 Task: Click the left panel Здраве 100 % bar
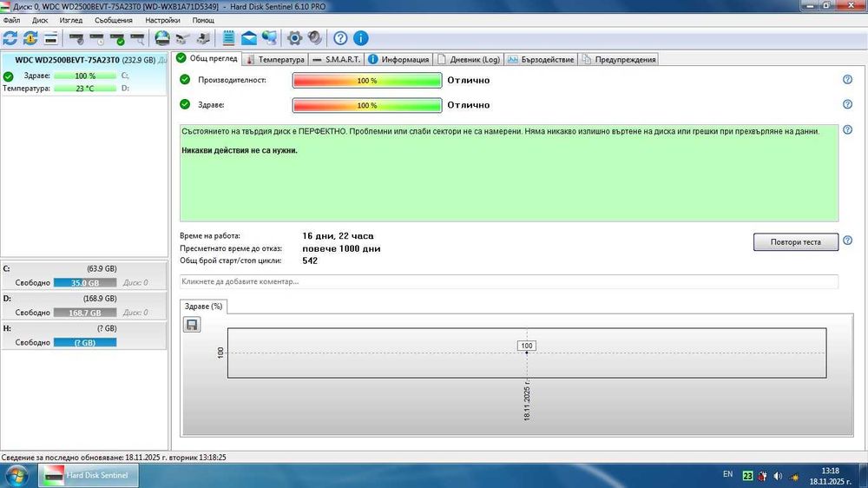(x=85, y=76)
